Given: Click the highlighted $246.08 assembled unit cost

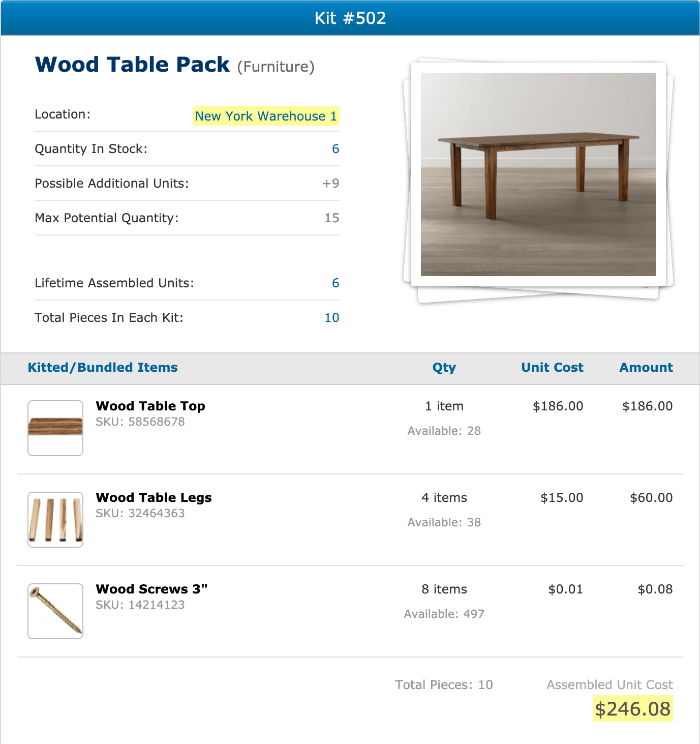Looking at the screenshot, I should tap(632, 709).
